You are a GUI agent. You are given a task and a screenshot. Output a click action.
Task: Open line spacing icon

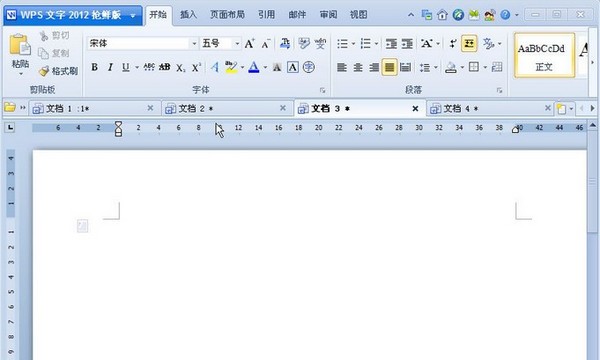tap(425, 68)
